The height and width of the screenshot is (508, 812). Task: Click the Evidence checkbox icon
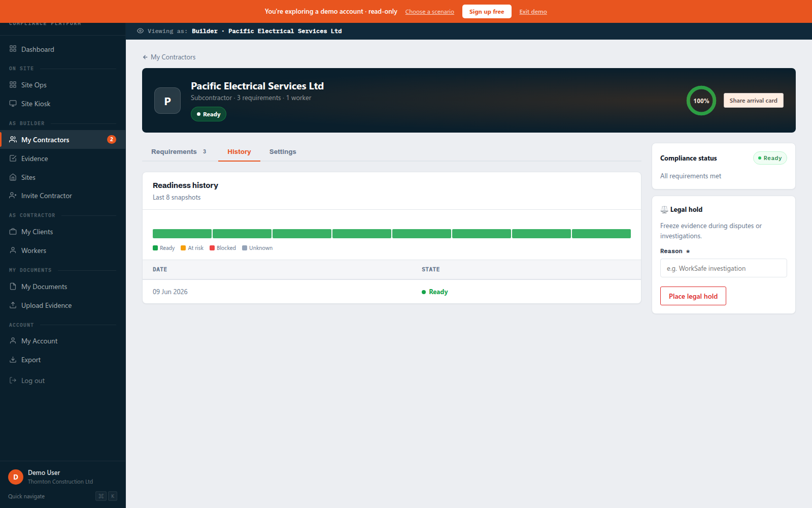[x=13, y=158]
